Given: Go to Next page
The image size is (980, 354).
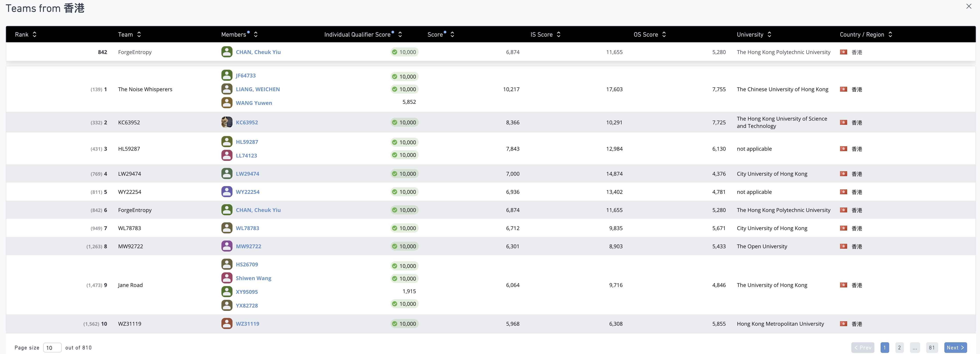Looking at the screenshot, I should [955, 348].
